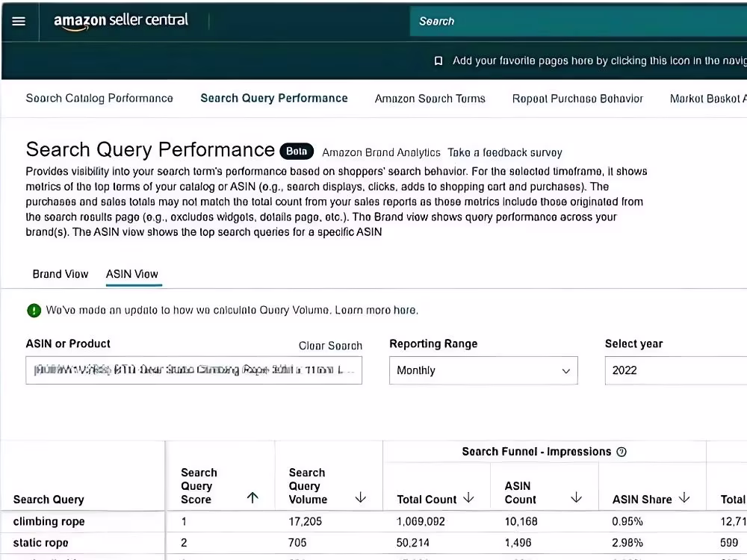This screenshot has height=560, width=747.
Task: Click the bookmark favorites icon
Action: [438, 61]
